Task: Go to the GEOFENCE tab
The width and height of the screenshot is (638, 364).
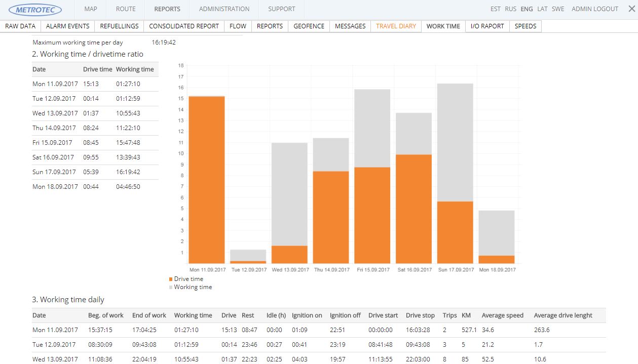Action: (309, 26)
